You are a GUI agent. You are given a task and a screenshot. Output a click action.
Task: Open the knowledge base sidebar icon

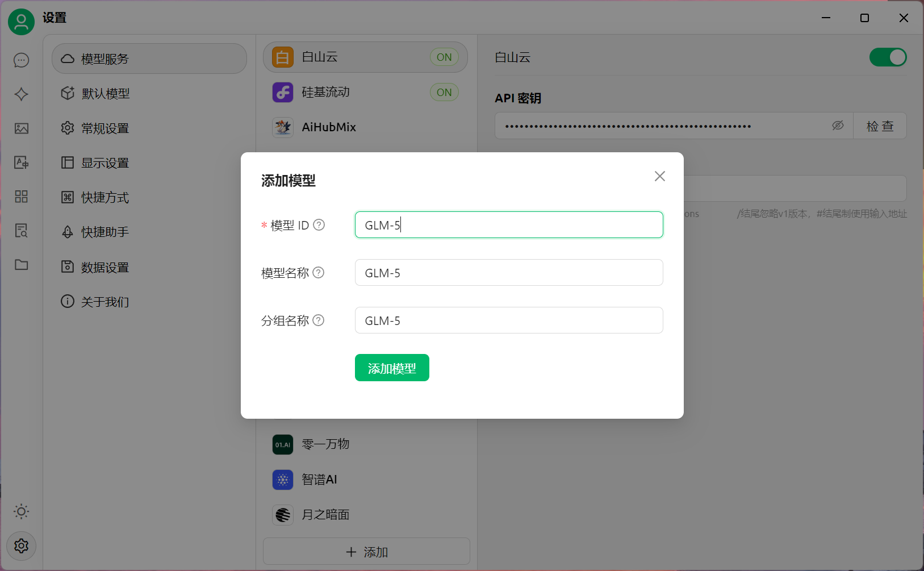tap(22, 231)
